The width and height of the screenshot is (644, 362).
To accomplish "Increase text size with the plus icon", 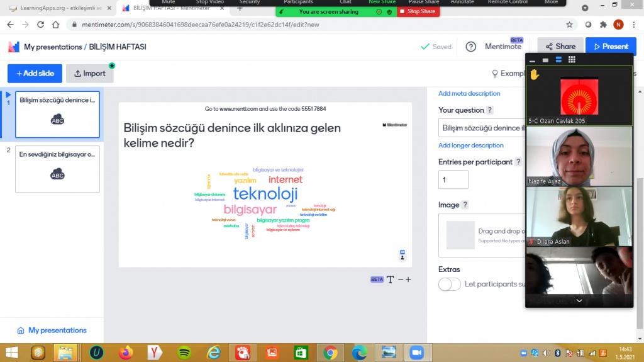I will click(408, 280).
